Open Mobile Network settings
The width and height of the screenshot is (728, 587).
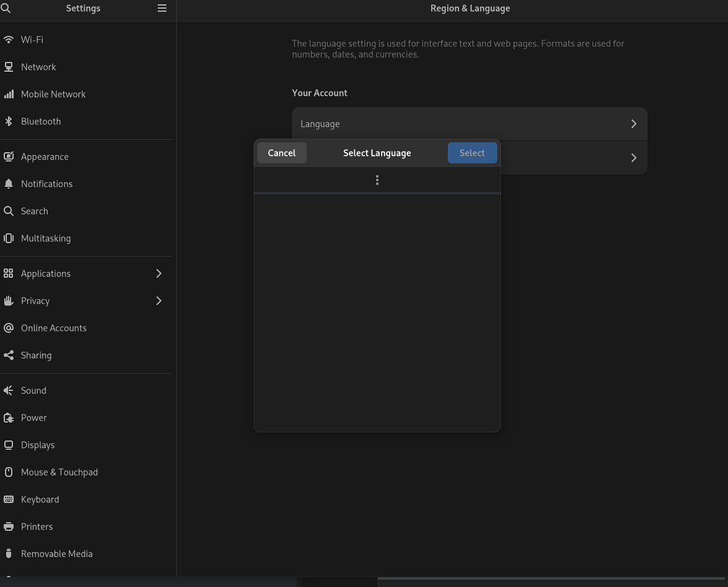9,94
